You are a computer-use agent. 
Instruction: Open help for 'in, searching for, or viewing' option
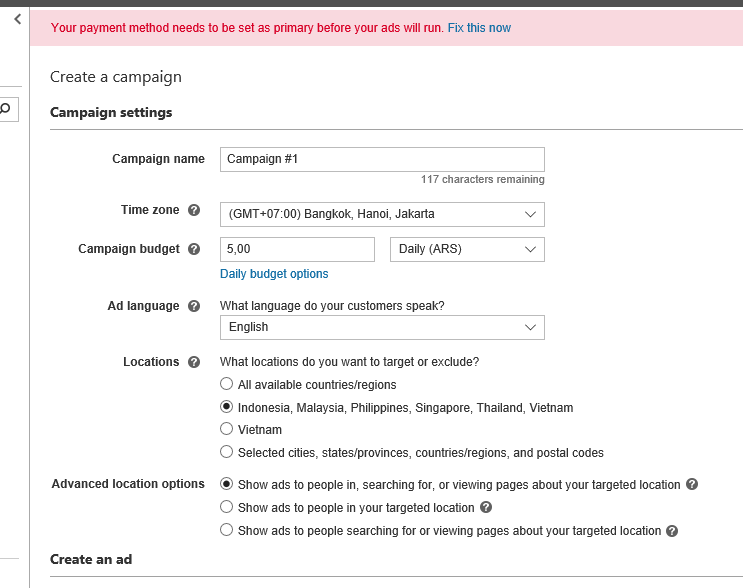click(x=692, y=485)
